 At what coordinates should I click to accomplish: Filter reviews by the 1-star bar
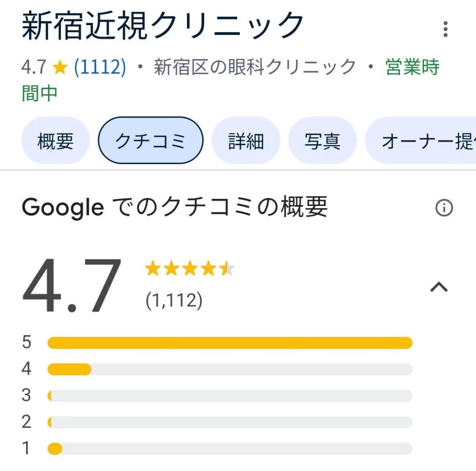click(230, 449)
